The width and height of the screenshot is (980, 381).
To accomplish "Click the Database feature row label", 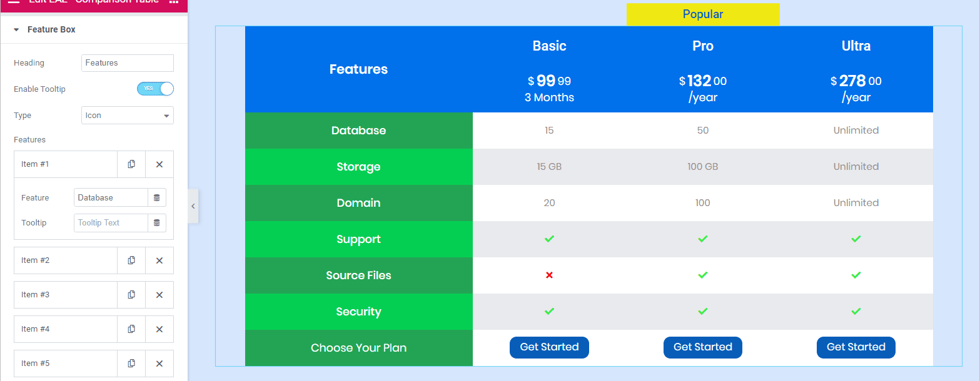I will coord(358,131).
